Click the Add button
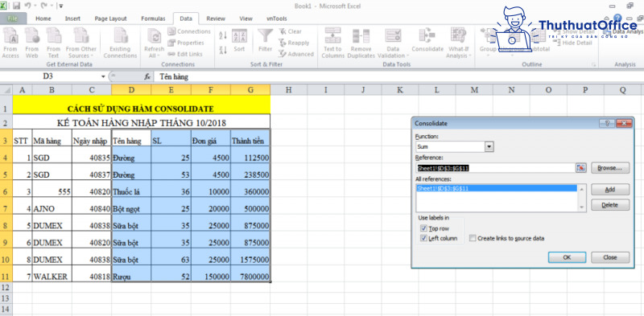Screen dimensions: 644x316 pyautogui.click(x=610, y=190)
